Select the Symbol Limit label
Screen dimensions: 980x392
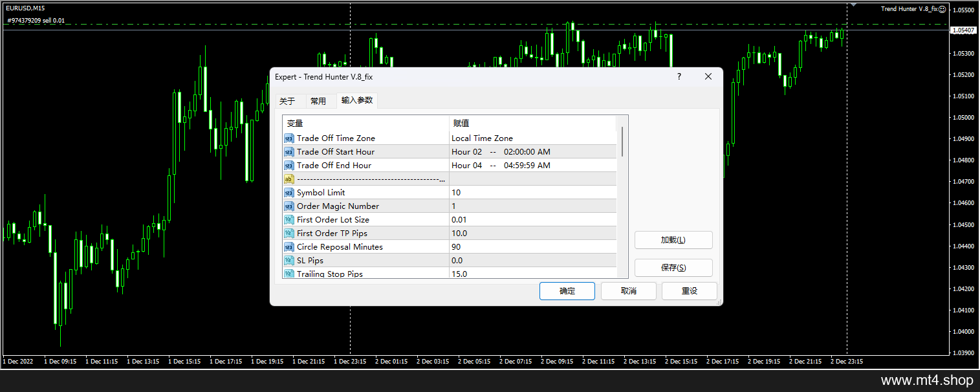pyautogui.click(x=321, y=193)
